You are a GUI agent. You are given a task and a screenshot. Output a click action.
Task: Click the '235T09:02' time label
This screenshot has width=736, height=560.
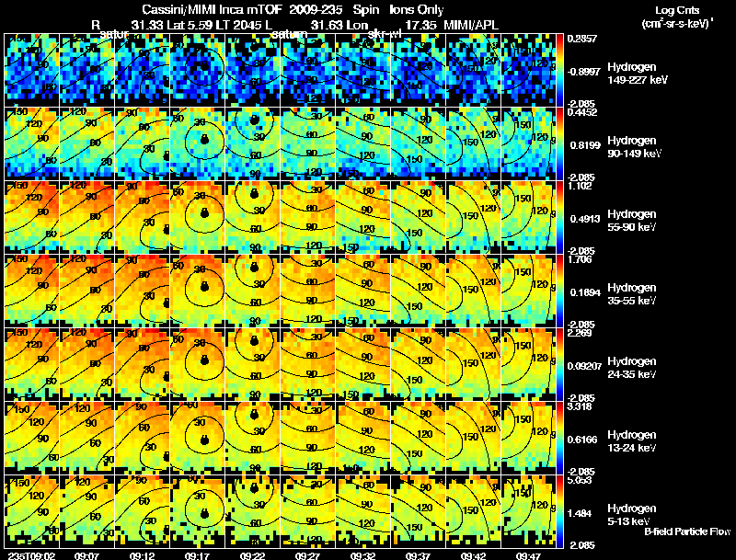(31, 555)
